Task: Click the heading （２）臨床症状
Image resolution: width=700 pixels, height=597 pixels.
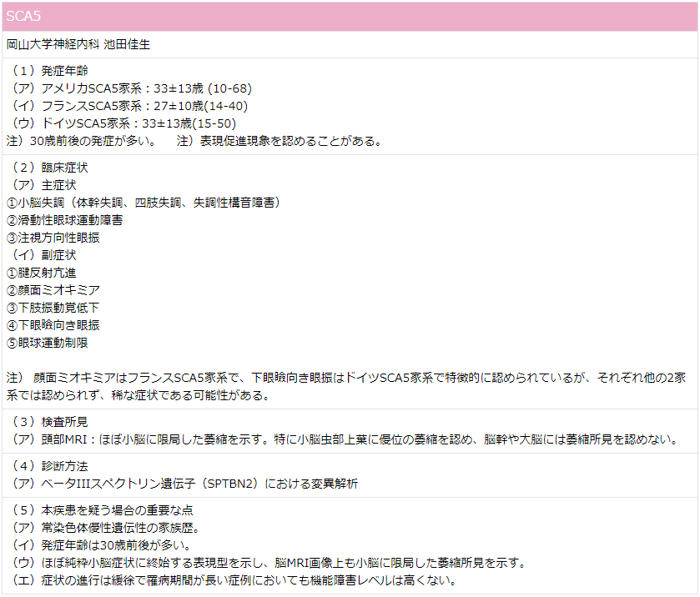Action: pyautogui.click(x=48, y=168)
